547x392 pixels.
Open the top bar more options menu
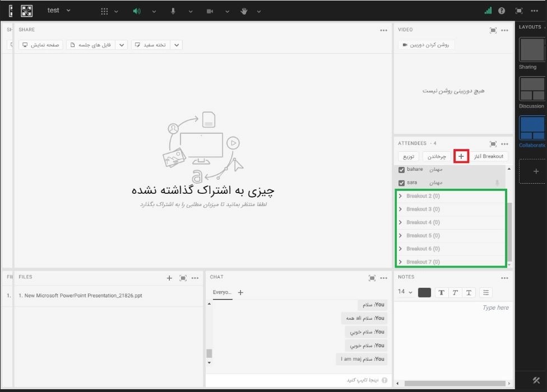535,11
